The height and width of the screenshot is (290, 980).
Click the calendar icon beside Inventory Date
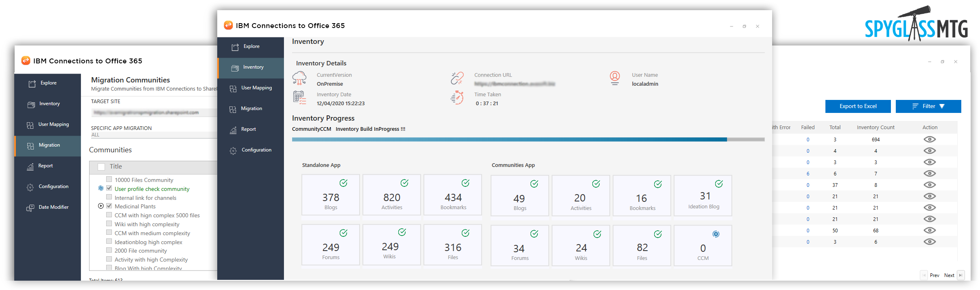(299, 97)
